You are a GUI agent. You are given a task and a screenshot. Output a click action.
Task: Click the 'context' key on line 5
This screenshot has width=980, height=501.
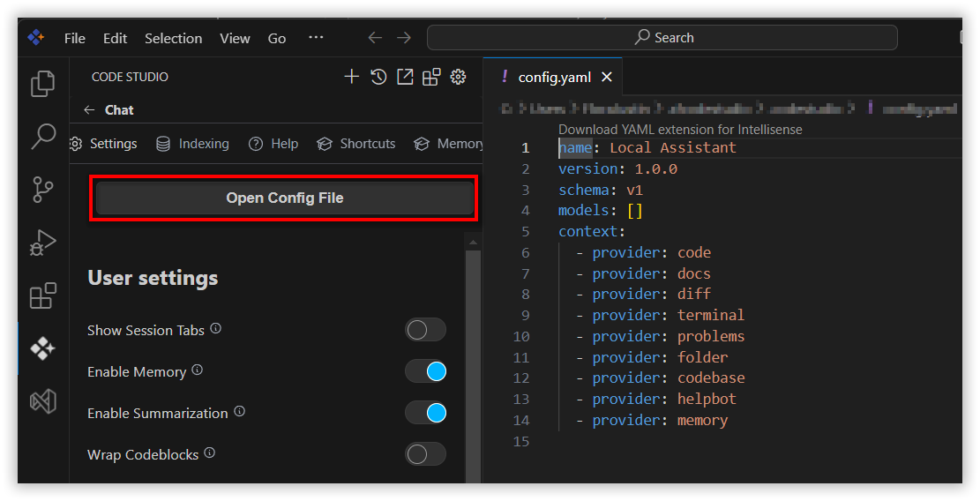588,232
